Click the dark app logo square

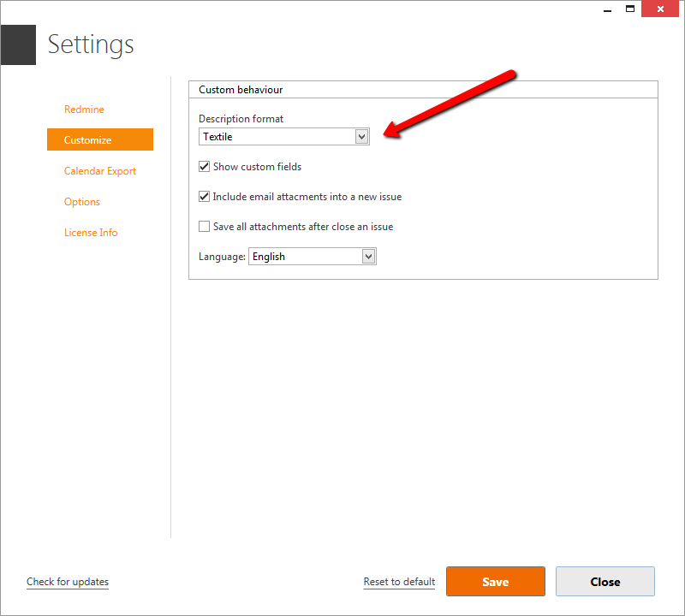(18, 44)
